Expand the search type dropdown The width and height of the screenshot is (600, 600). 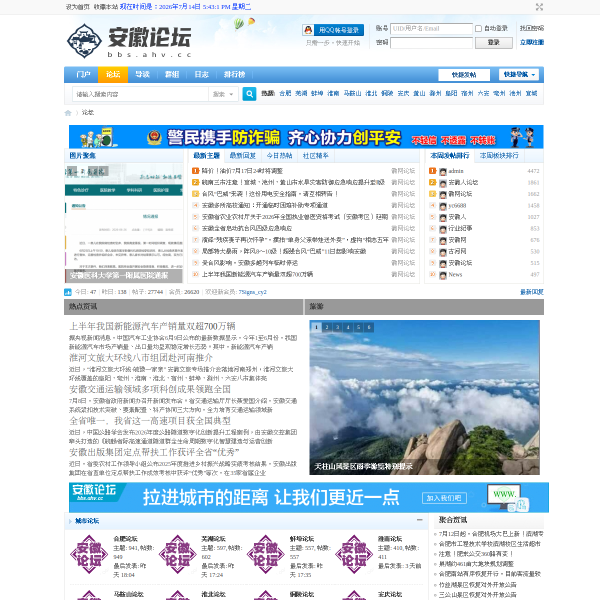(223, 94)
